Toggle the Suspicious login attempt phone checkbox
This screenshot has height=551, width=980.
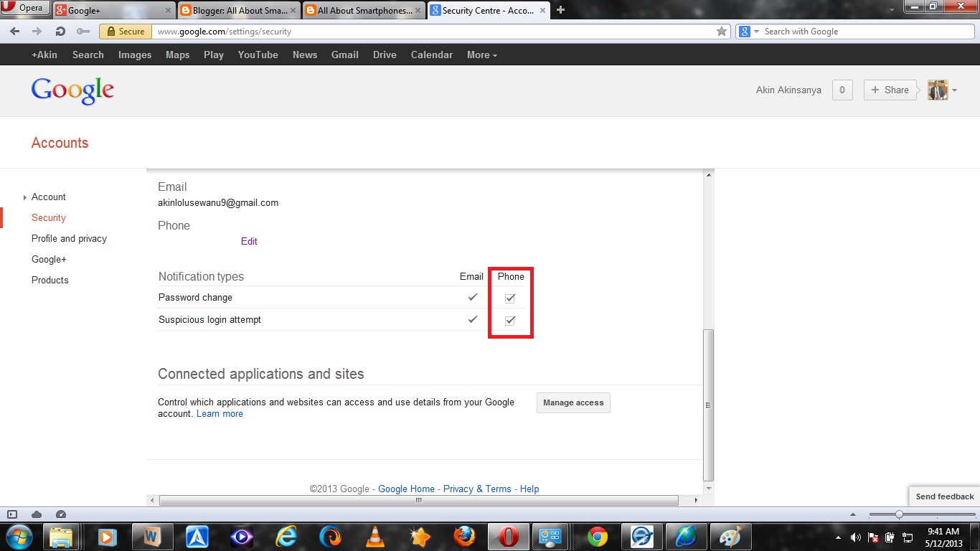coord(510,321)
